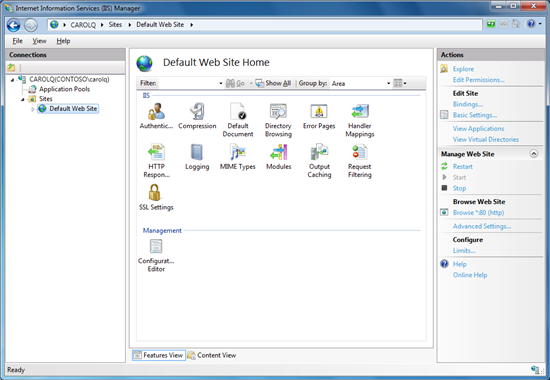
Task: Switch to Content View tab
Action: click(x=212, y=355)
